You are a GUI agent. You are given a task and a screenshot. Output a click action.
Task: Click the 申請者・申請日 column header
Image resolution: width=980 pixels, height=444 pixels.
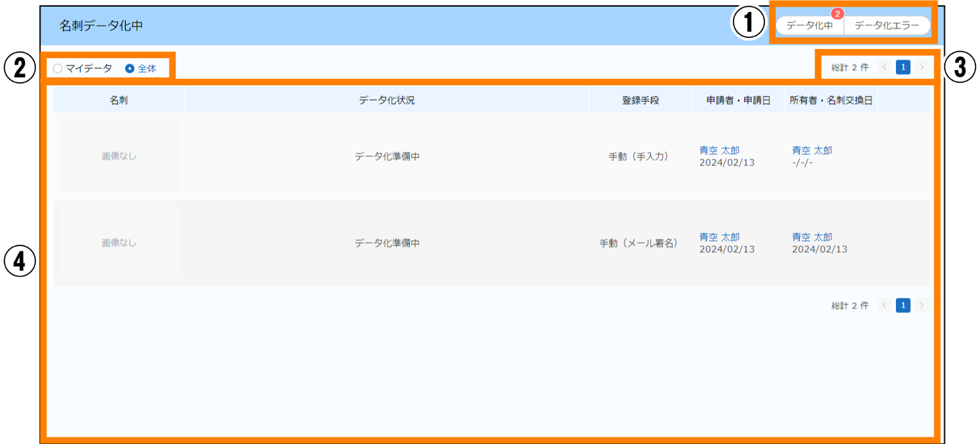738,101
